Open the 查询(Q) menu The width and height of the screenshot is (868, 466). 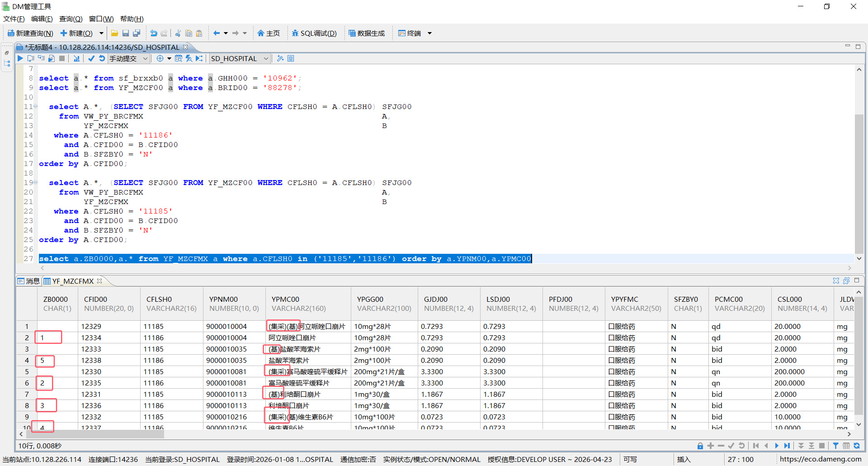pos(71,19)
